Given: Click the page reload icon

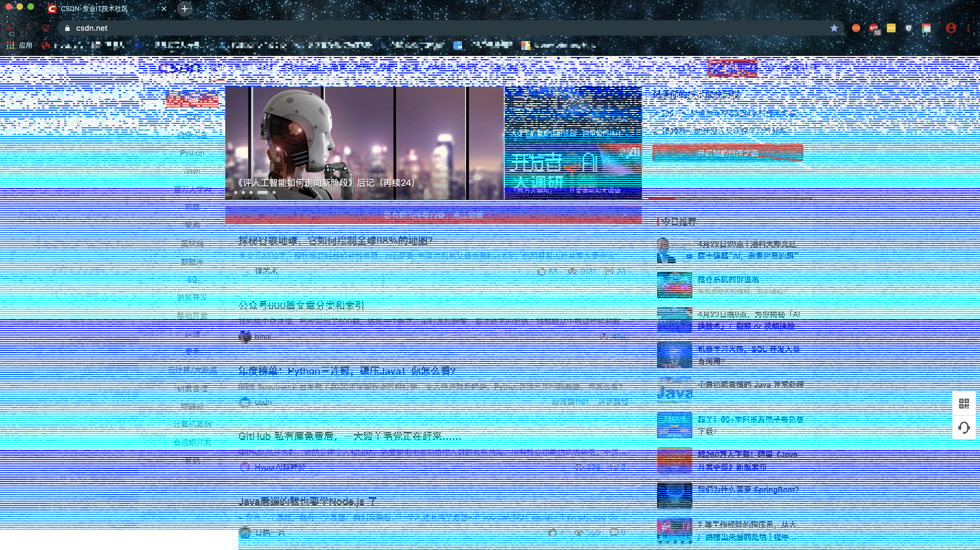Looking at the screenshot, I should pyautogui.click(x=46, y=28).
